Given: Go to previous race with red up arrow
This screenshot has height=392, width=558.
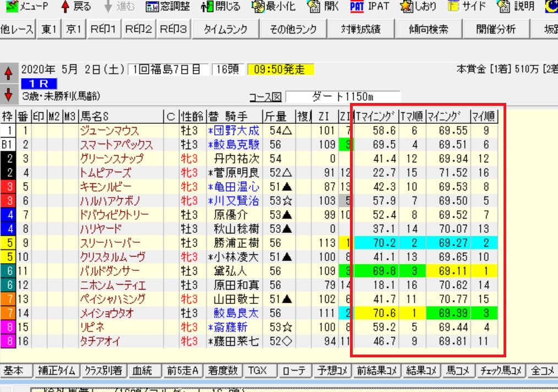Looking at the screenshot, I should (8, 74).
